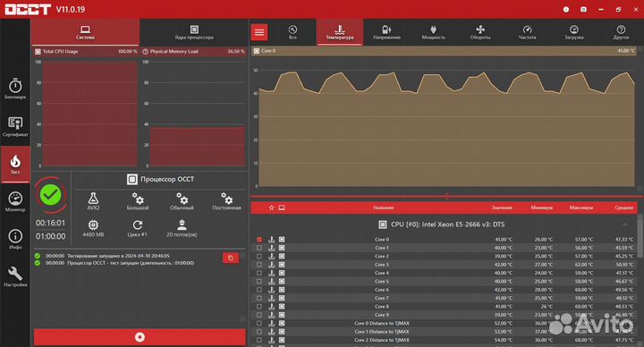Sort by the Максимум column header
This screenshot has height=347, width=644.
pyautogui.click(x=581, y=207)
